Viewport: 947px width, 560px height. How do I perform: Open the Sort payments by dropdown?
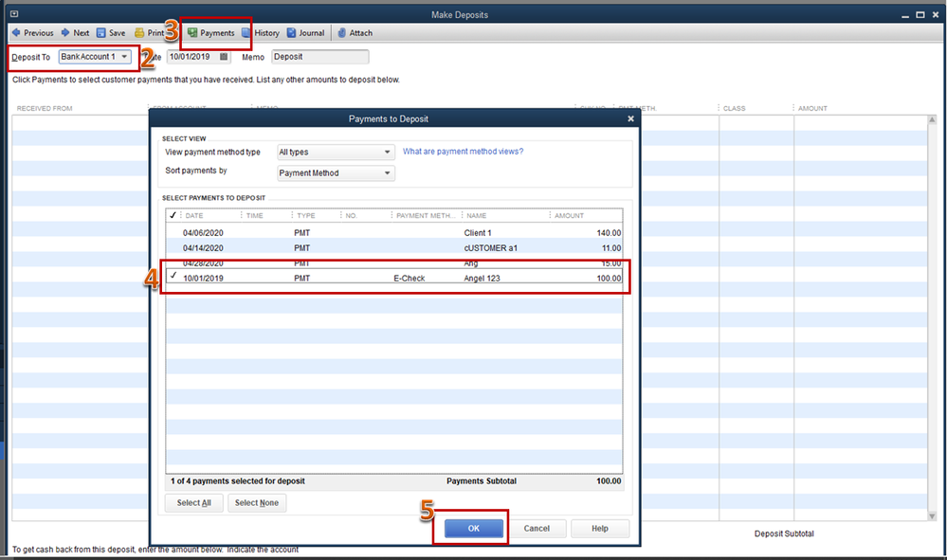click(336, 173)
